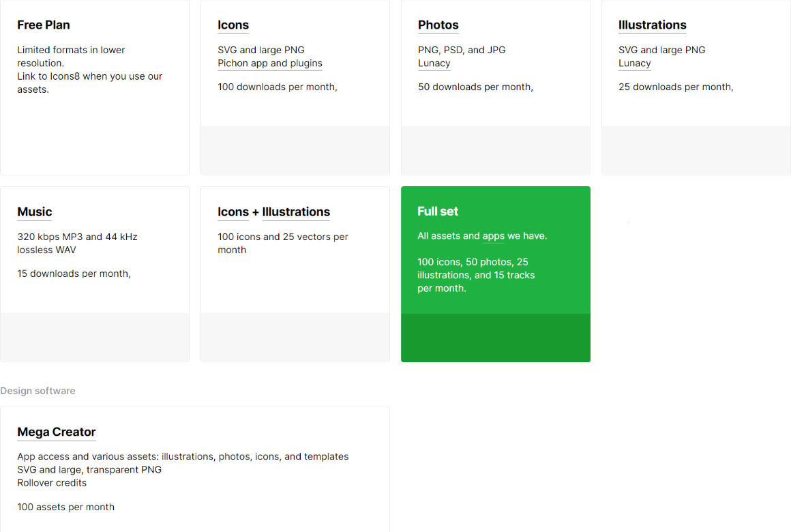Click the gray footer of Icons + Illustrations card
Viewport: 791px width, 532px height.
[295, 337]
